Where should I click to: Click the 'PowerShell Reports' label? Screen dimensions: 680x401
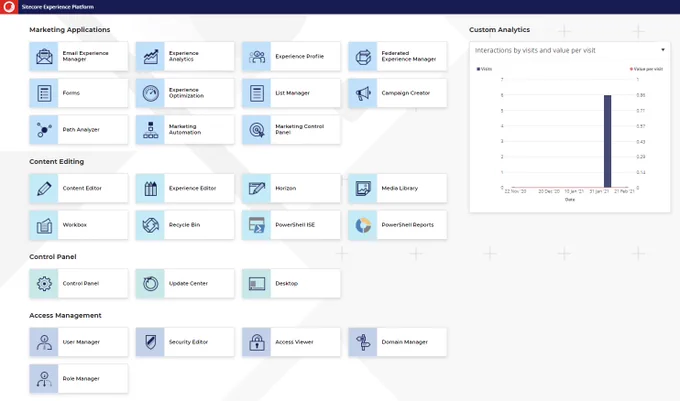click(408, 225)
